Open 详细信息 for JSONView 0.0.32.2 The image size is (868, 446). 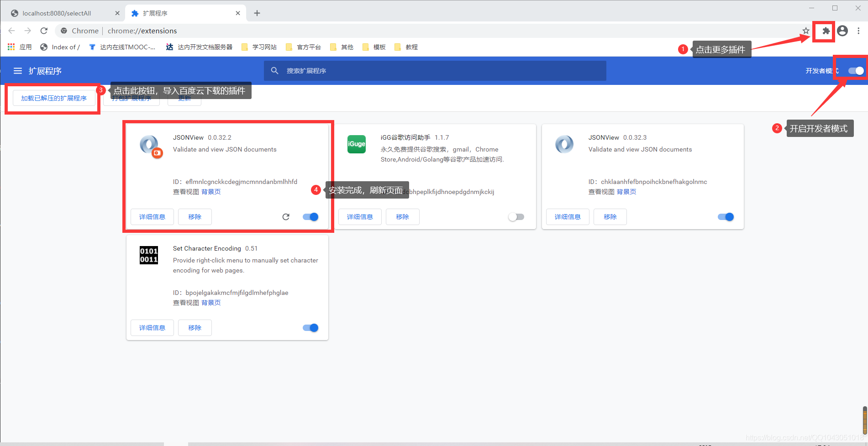[152, 217]
